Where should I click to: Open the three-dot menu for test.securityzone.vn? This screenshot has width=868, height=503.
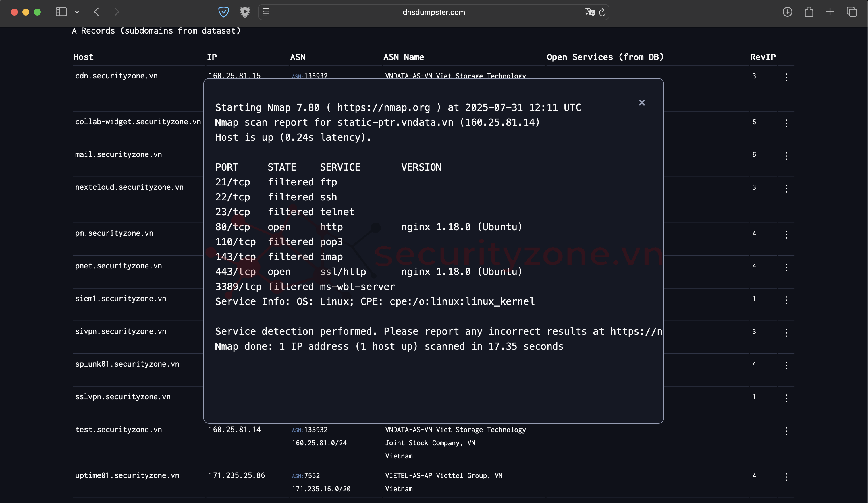pos(786,431)
